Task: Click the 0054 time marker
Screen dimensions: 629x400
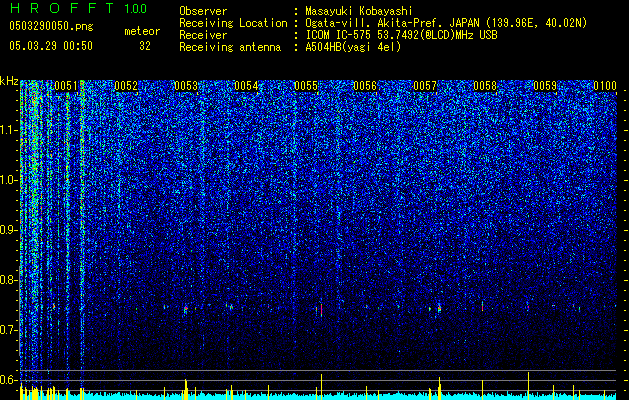Action: pyautogui.click(x=246, y=86)
